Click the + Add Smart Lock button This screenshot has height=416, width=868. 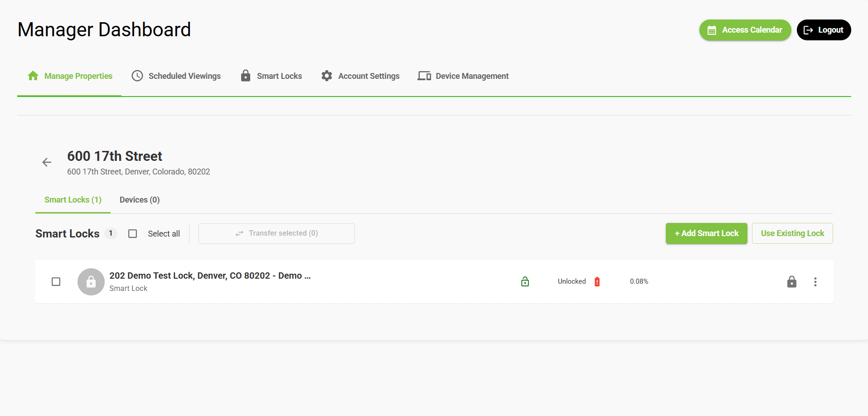[x=706, y=233]
